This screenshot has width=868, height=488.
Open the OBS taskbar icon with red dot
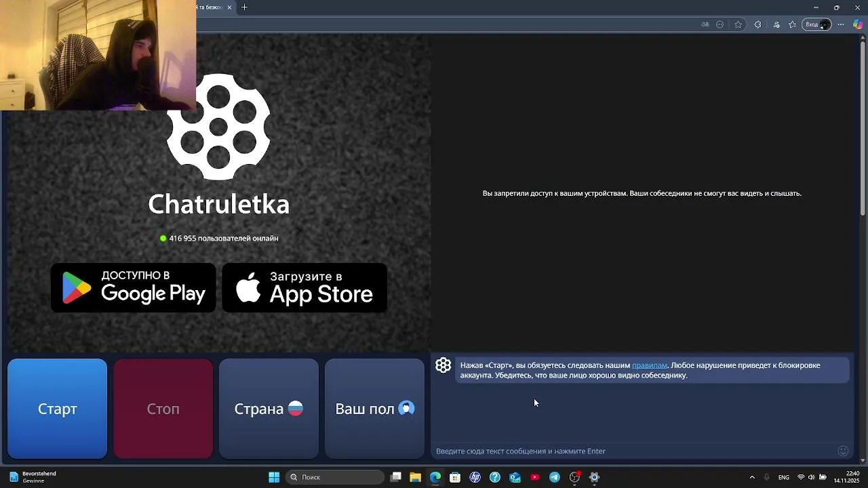575,477
